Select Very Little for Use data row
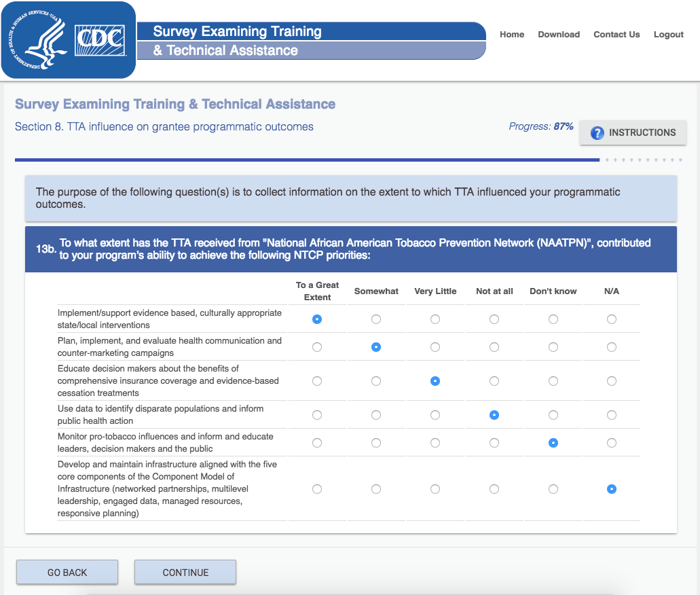 (x=435, y=415)
